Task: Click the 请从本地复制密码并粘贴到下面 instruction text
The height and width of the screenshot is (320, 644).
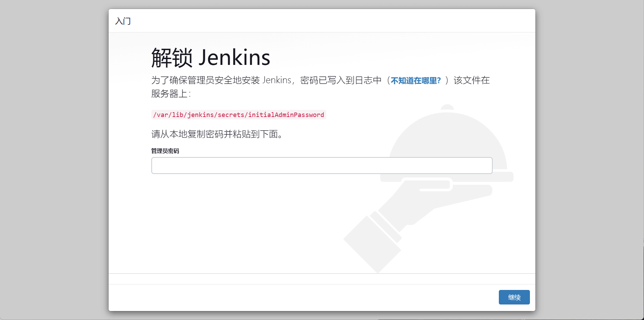Action: pyautogui.click(x=217, y=134)
